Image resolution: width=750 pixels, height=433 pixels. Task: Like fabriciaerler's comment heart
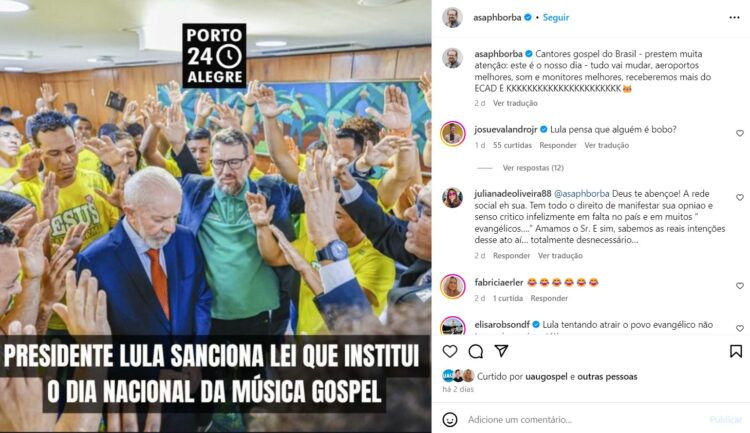click(739, 286)
